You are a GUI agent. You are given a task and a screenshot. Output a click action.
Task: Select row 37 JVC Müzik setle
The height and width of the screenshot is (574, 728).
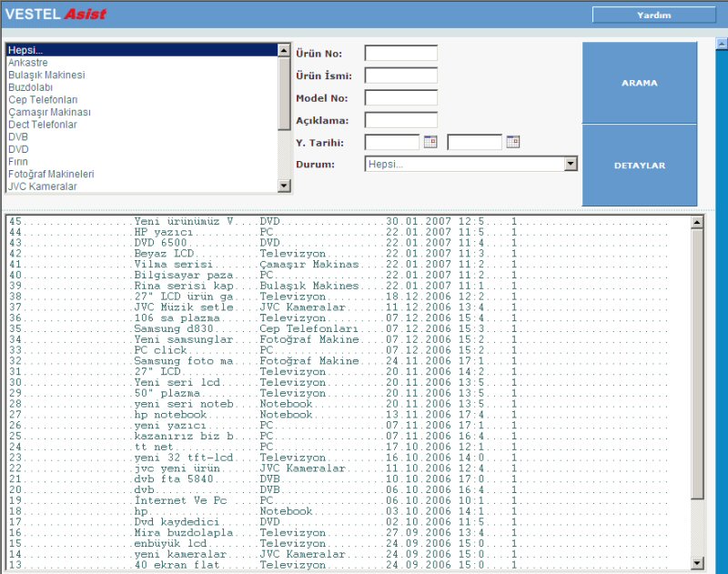coord(349,307)
